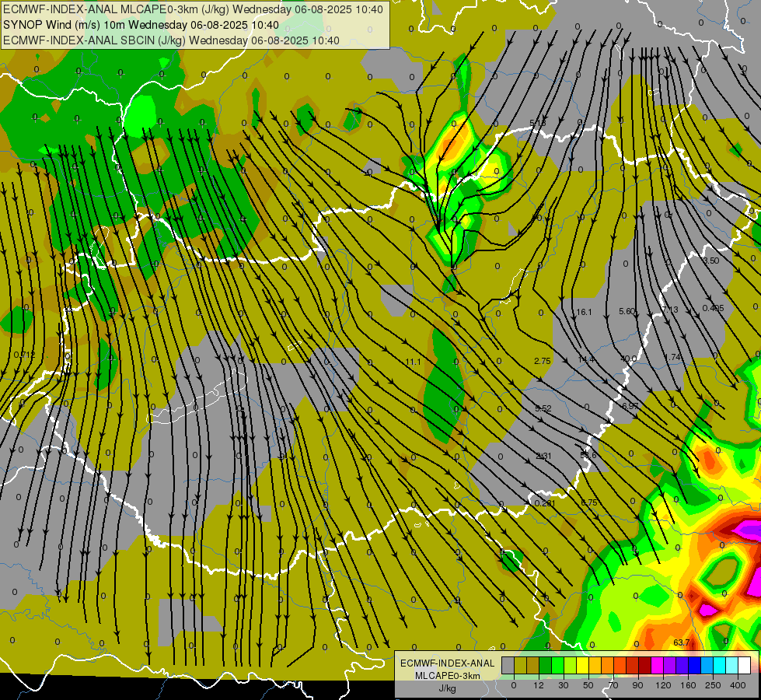Screen dimensions: 761x700
Task: Click the map value 14.4
Action: point(586,359)
